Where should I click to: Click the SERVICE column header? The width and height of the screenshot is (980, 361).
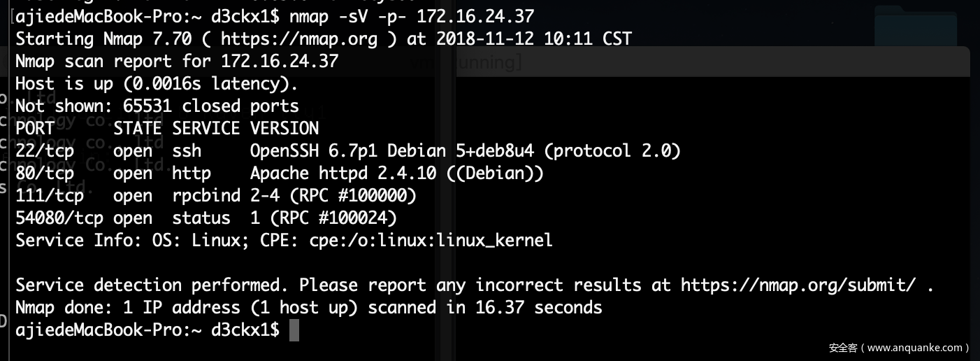pos(206,129)
